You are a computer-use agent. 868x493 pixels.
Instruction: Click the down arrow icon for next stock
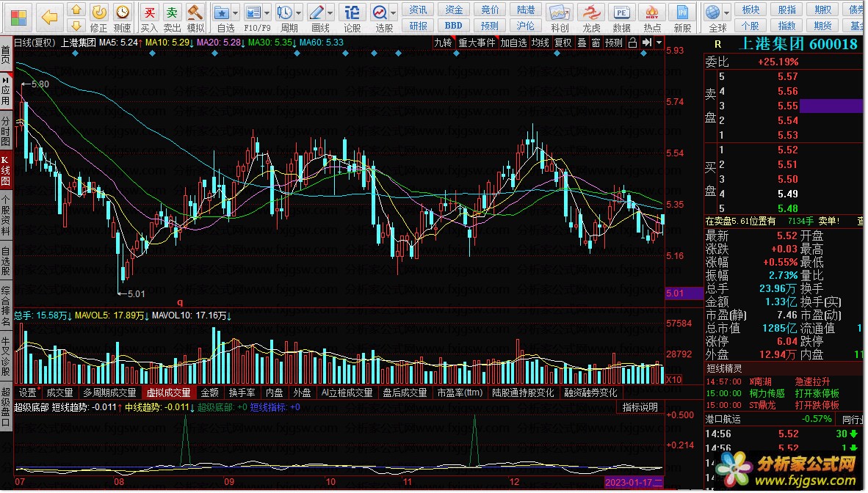pos(76,25)
